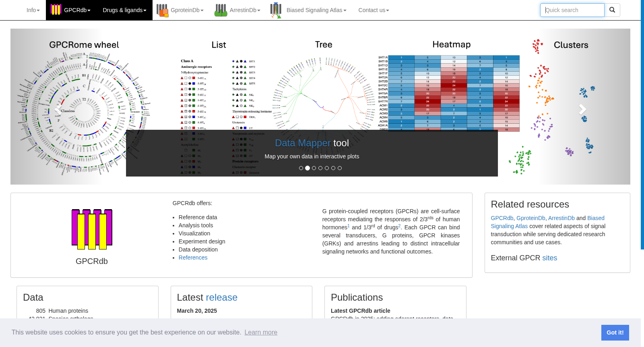
Task: Click the 'Data deposition' list item
Action: [x=198, y=249]
